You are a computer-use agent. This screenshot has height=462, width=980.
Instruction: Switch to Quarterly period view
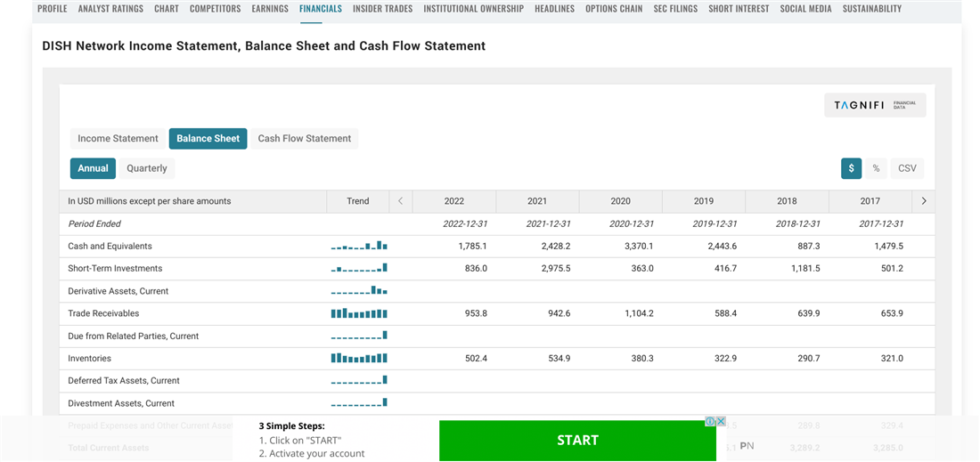(x=147, y=168)
